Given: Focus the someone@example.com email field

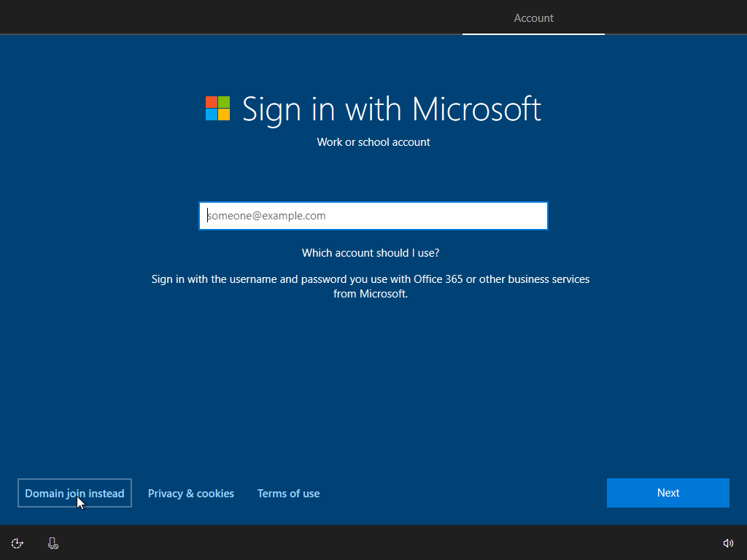Looking at the screenshot, I should 373,215.
